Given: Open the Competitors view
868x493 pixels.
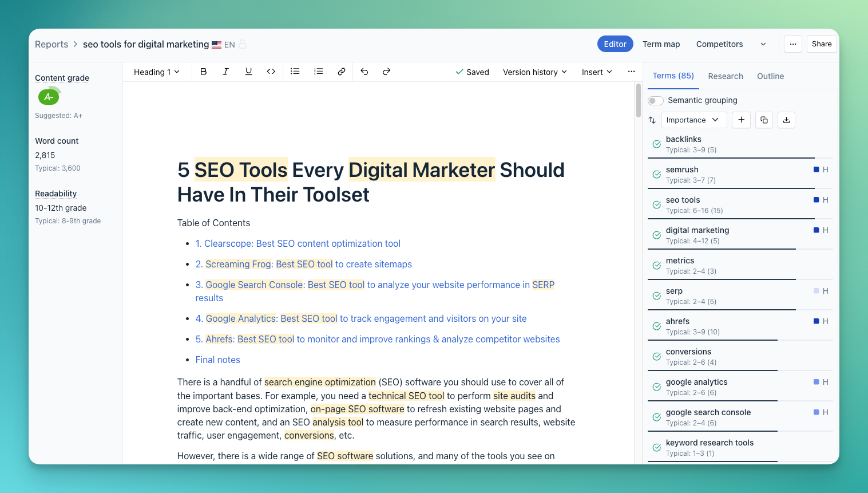Looking at the screenshot, I should pyautogui.click(x=720, y=44).
